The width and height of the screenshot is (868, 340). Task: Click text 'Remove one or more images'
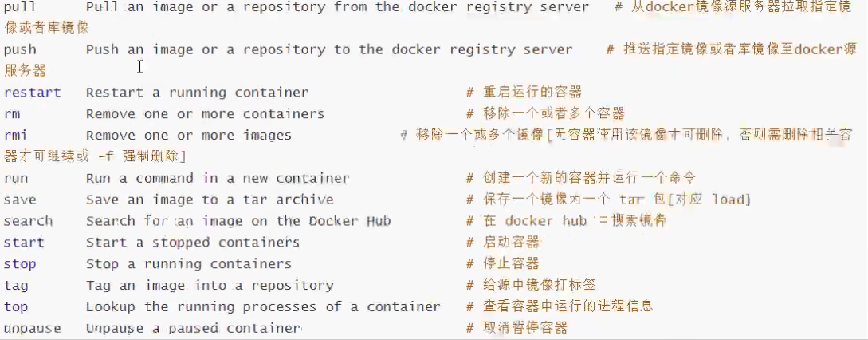click(189, 136)
